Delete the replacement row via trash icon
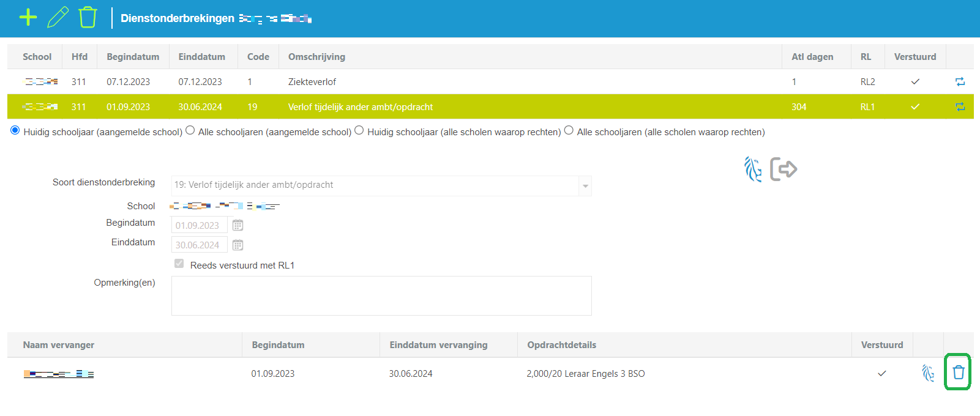 [x=958, y=372]
